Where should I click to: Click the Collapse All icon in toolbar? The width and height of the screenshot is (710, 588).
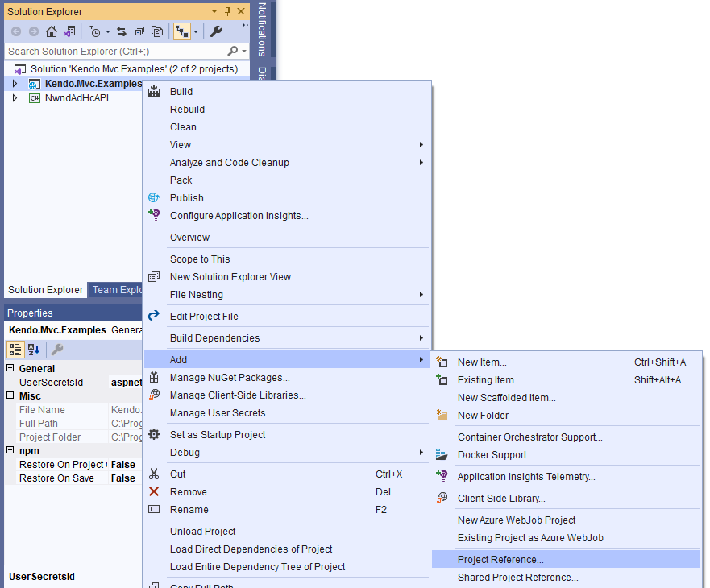click(139, 31)
